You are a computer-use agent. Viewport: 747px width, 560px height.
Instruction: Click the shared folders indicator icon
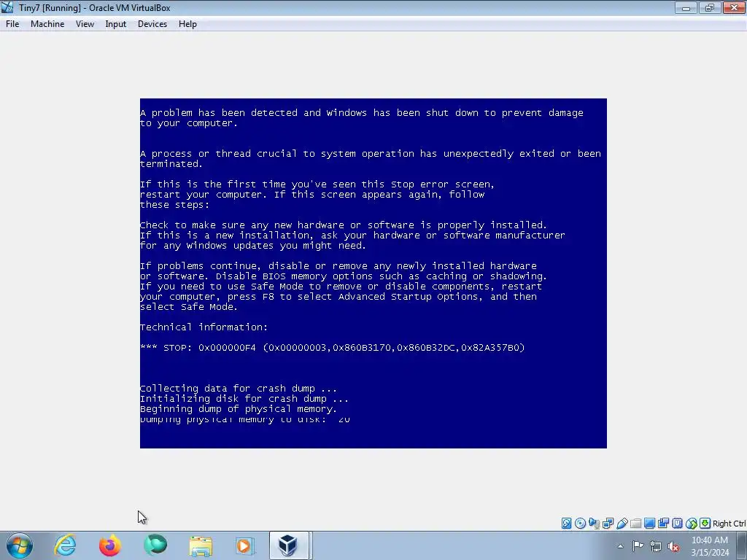click(635, 524)
